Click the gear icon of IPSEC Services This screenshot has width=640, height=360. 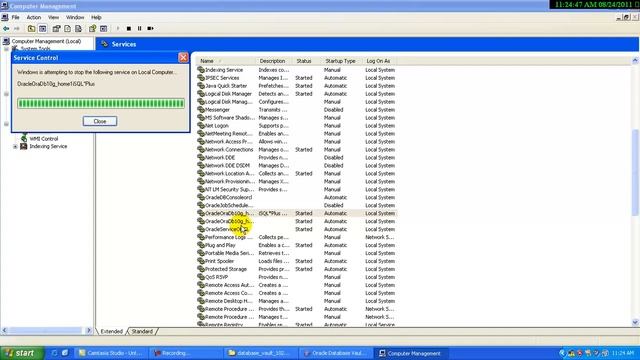[201, 78]
